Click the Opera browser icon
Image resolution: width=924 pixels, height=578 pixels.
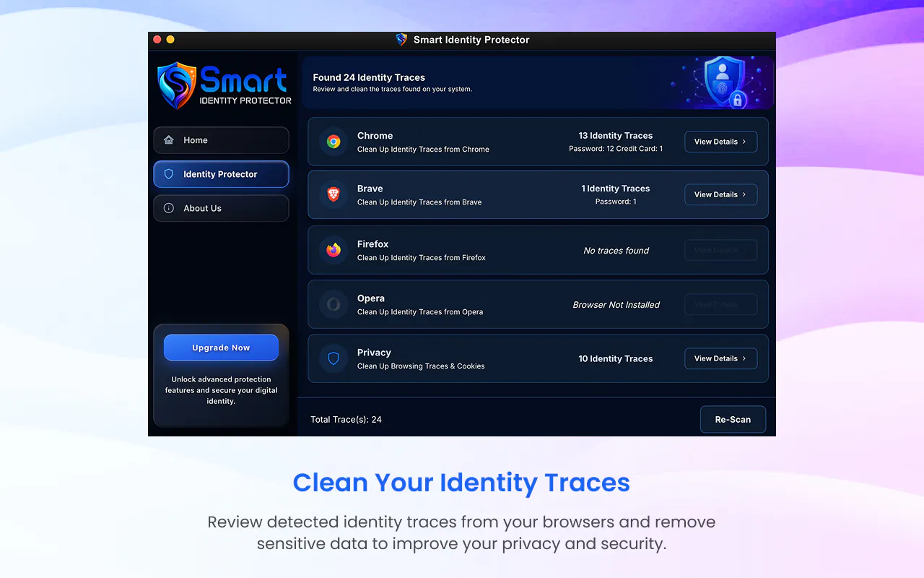334,304
